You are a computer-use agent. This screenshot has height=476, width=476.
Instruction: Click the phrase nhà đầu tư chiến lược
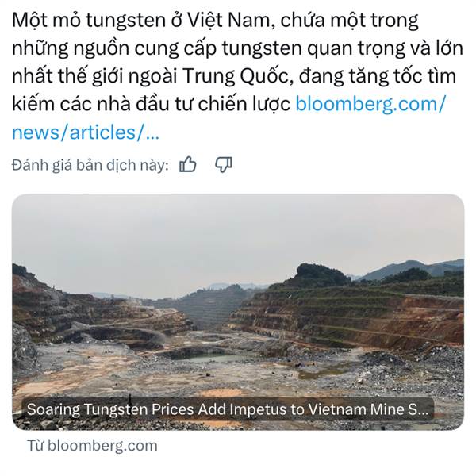(x=194, y=104)
